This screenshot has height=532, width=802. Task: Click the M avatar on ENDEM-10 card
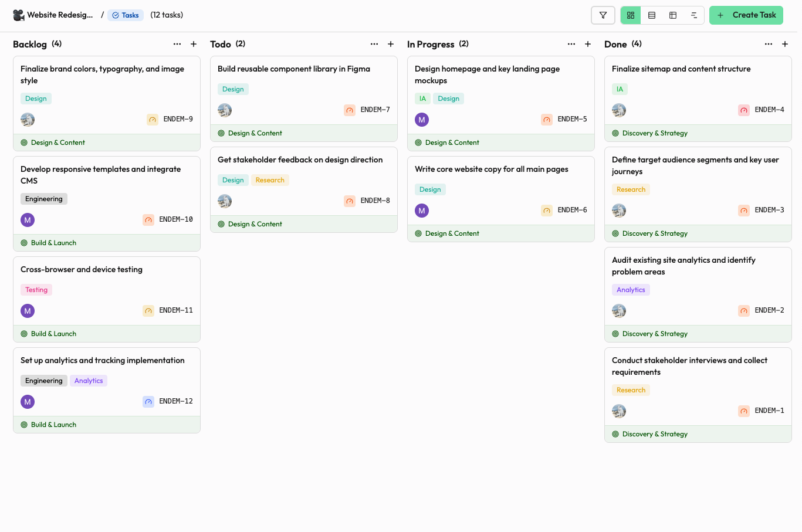pyautogui.click(x=28, y=220)
